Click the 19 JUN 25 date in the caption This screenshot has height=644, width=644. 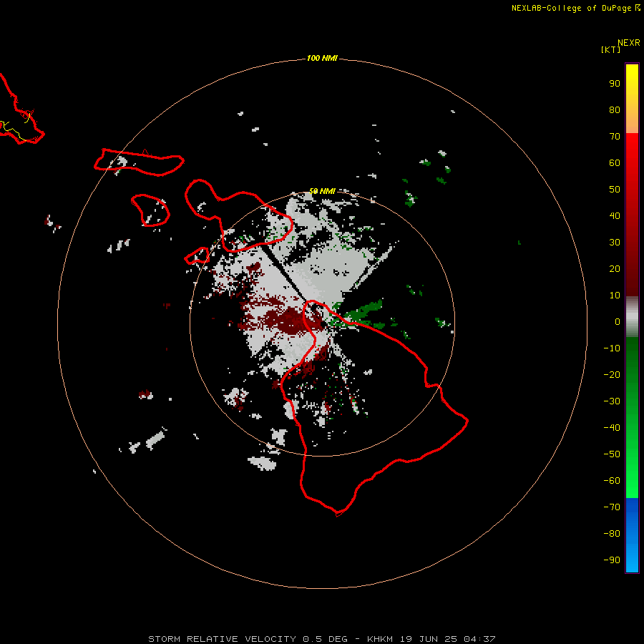tap(429, 639)
